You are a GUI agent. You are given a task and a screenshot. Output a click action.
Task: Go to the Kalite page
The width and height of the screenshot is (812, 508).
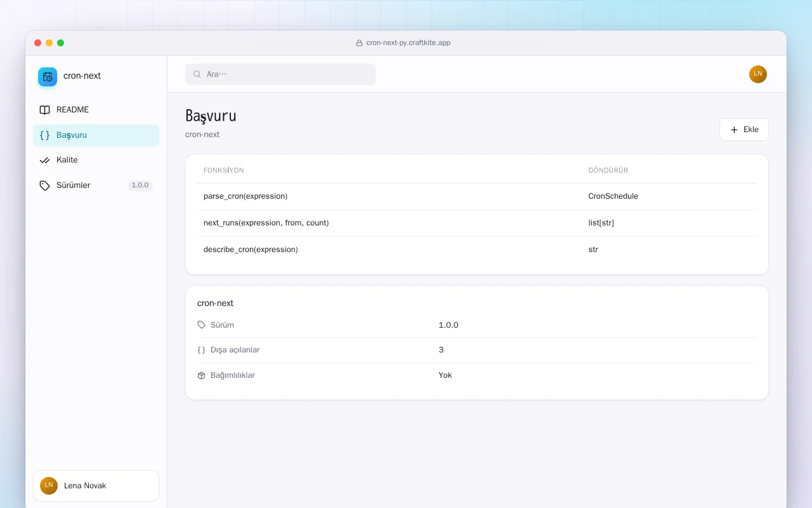pyautogui.click(x=96, y=160)
